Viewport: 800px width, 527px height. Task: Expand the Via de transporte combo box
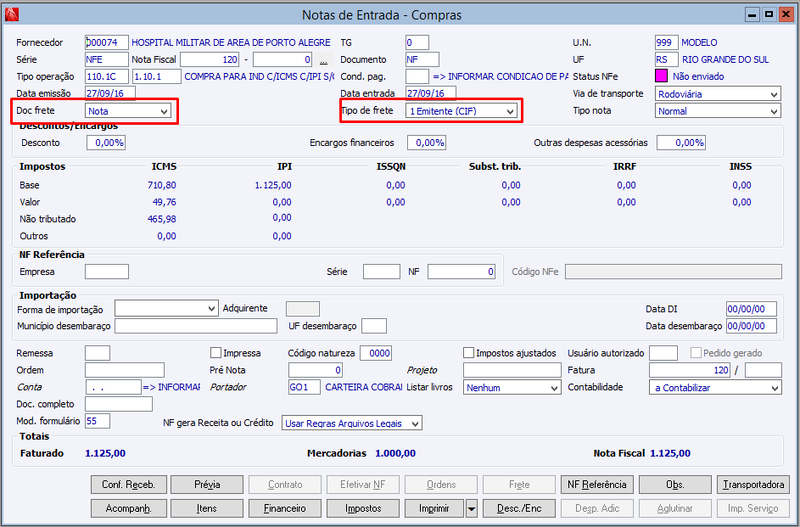click(x=718, y=94)
